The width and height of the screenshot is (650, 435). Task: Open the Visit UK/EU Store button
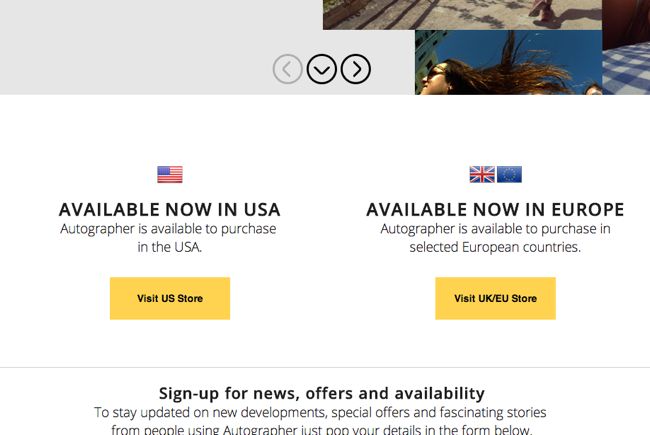(495, 298)
